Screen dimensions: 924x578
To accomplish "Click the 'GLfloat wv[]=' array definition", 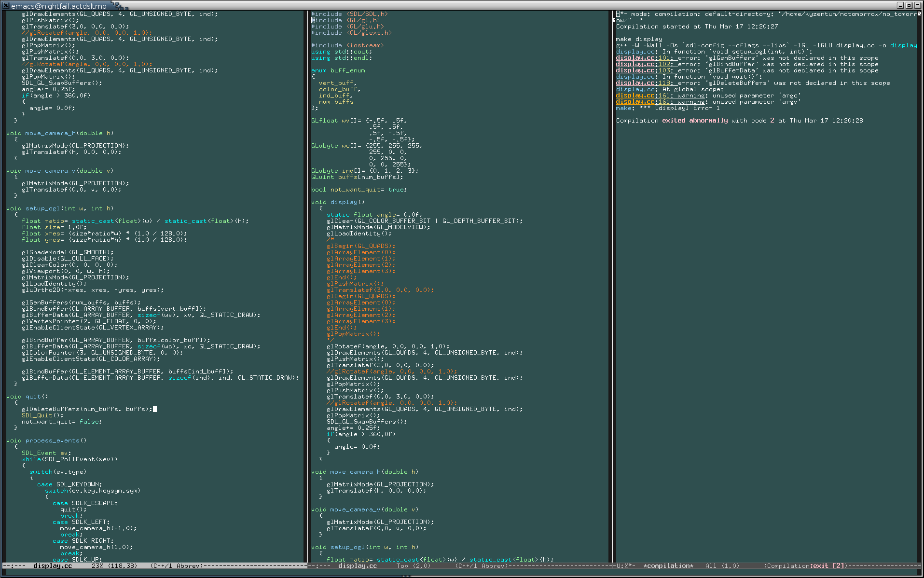I will point(359,121).
